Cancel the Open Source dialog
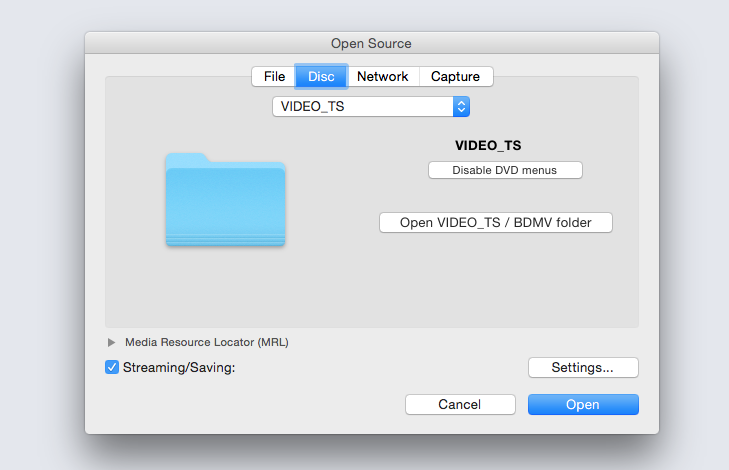729x470 pixels. 460,404
